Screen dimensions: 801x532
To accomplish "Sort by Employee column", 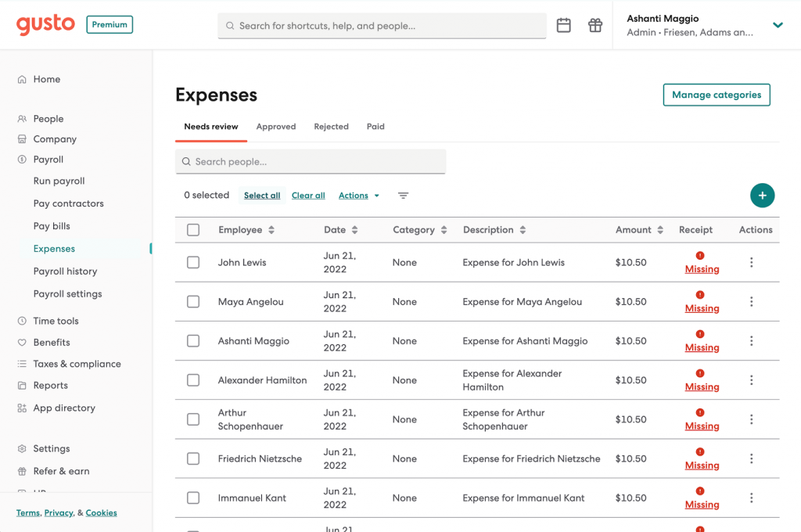I will point(271,230).
